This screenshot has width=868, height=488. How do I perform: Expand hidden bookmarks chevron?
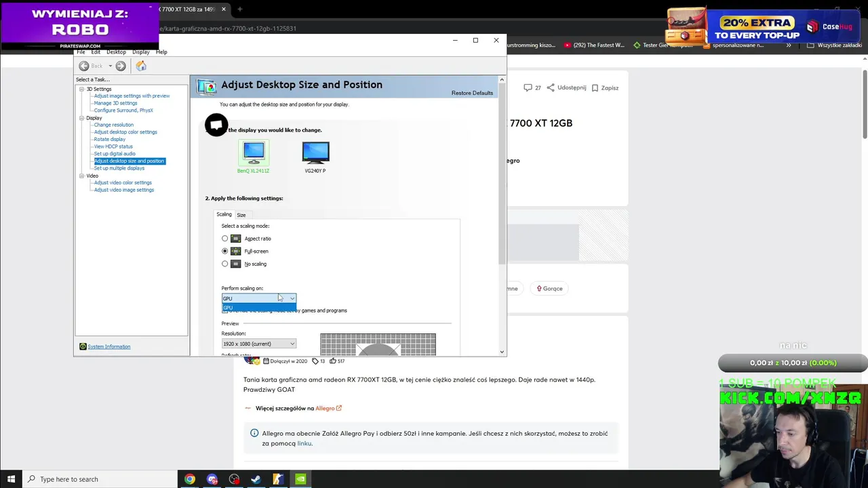coord(789,45)
